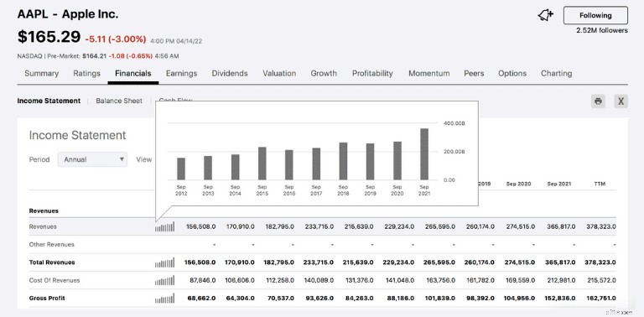Image resolution: width=644 pixels, height=317 pixels.
Task: Click the print icon button
Action: click(598, 101)
